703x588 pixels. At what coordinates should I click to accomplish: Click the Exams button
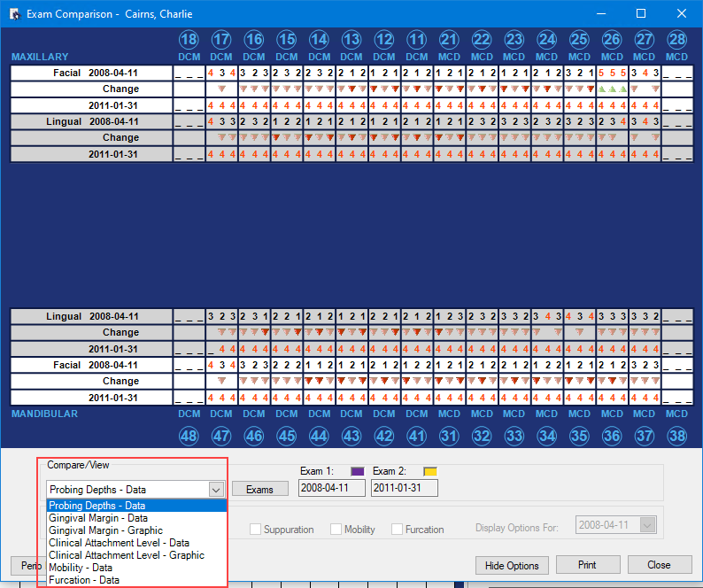point(259,489)
